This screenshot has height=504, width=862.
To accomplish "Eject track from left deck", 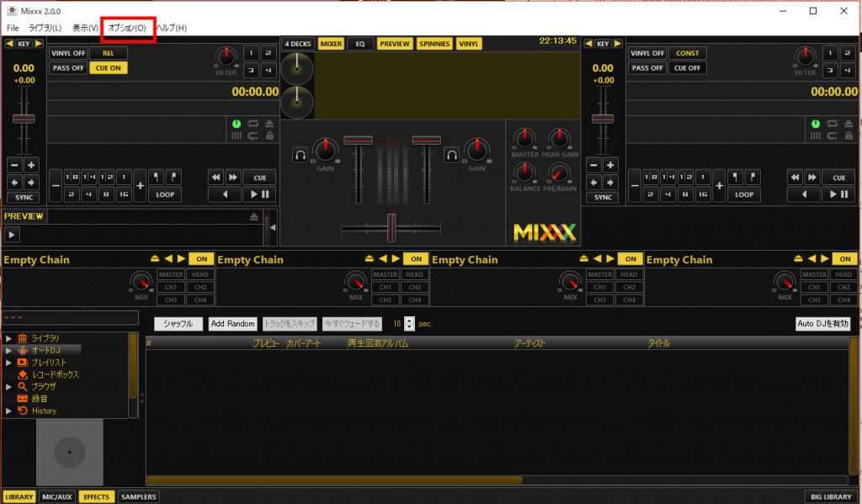I will 269,124.
